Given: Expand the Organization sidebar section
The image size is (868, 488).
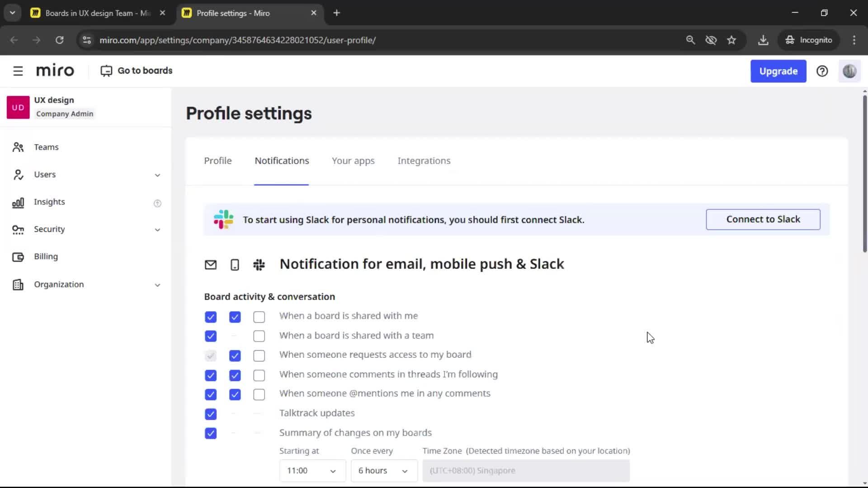Looking at the screenshot, I should (157, 285).
